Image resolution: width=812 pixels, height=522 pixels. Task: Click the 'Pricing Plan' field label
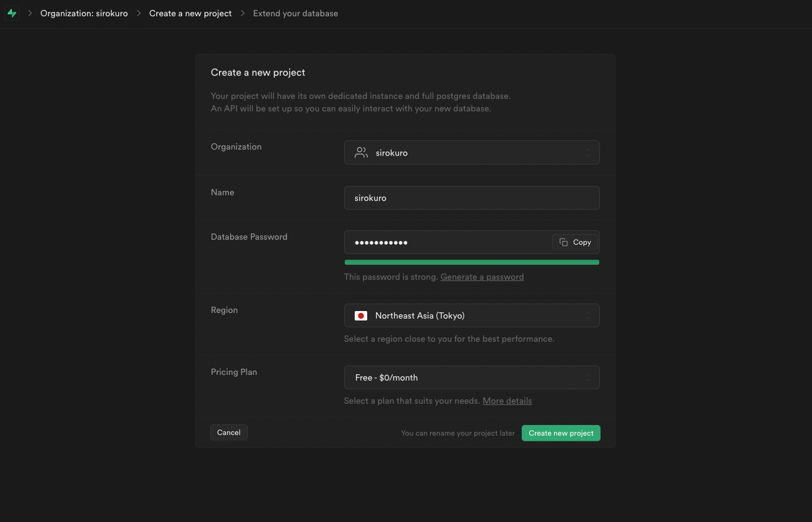click(x=234, y=372)
